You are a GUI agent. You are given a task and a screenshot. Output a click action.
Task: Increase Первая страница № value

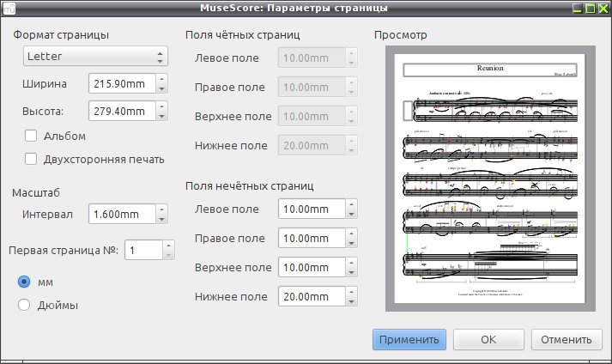168,246
